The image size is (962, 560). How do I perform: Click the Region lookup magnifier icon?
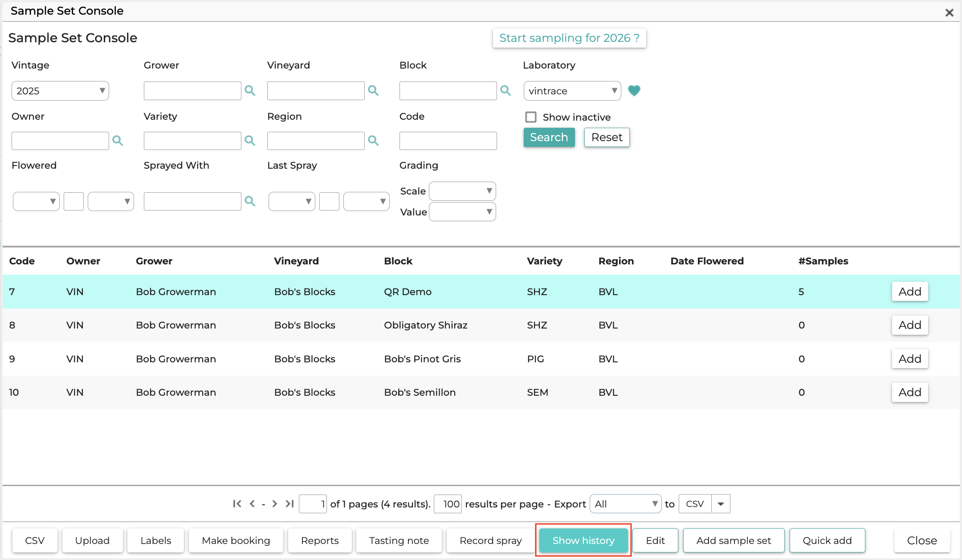(373, 141)
